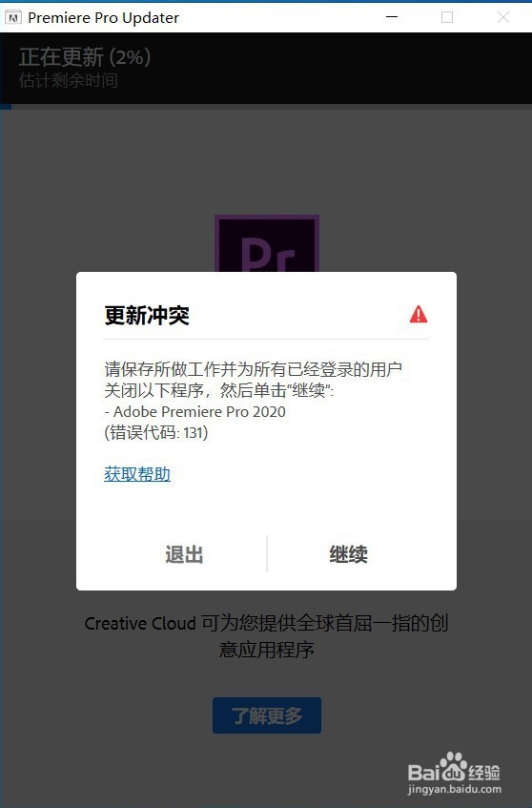Click the Premiere Pro Updater title text
The image size is (532, 808).
click(x=104, y=18)
